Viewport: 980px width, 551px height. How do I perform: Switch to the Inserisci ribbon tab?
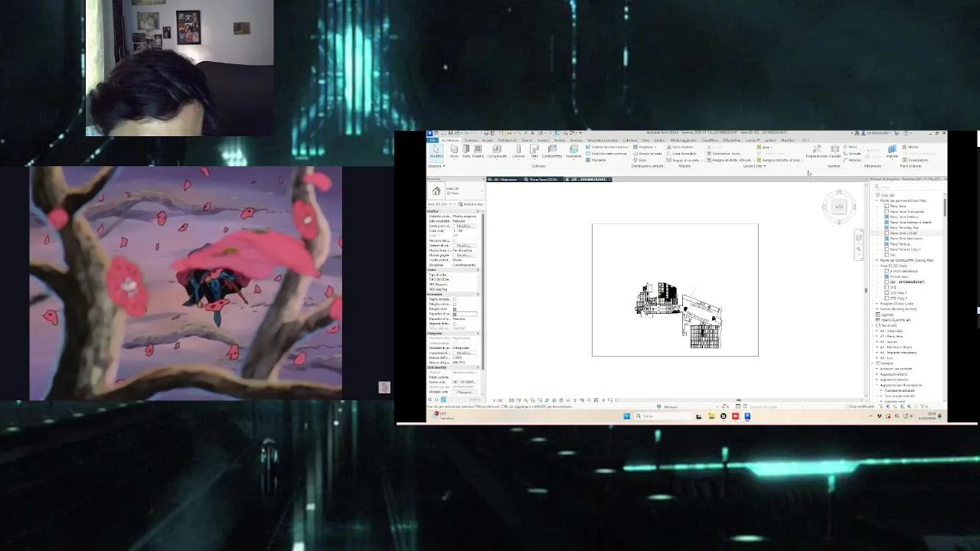543,140
